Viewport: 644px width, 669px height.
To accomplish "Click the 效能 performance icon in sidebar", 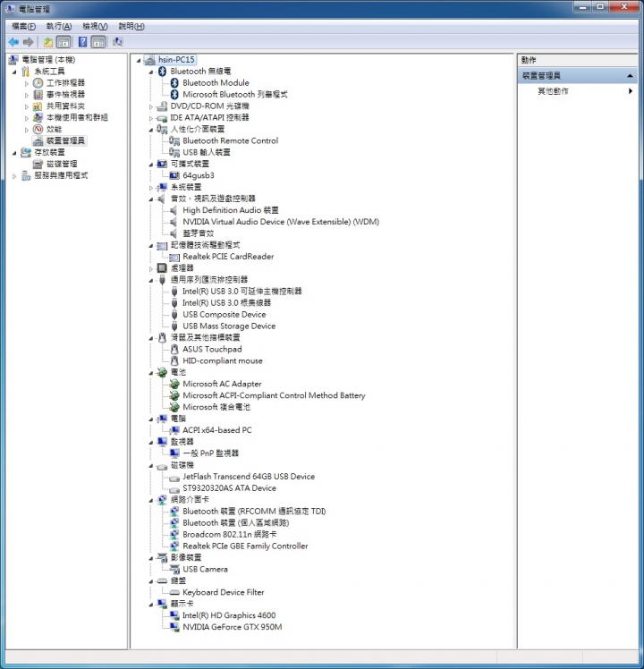I will pyautogui.click(x=38, y=129).
